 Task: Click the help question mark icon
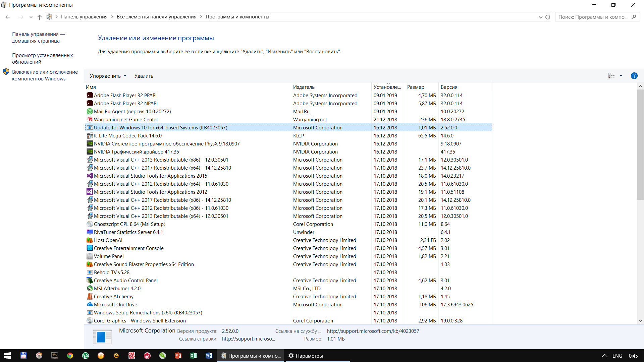[634, 76]
